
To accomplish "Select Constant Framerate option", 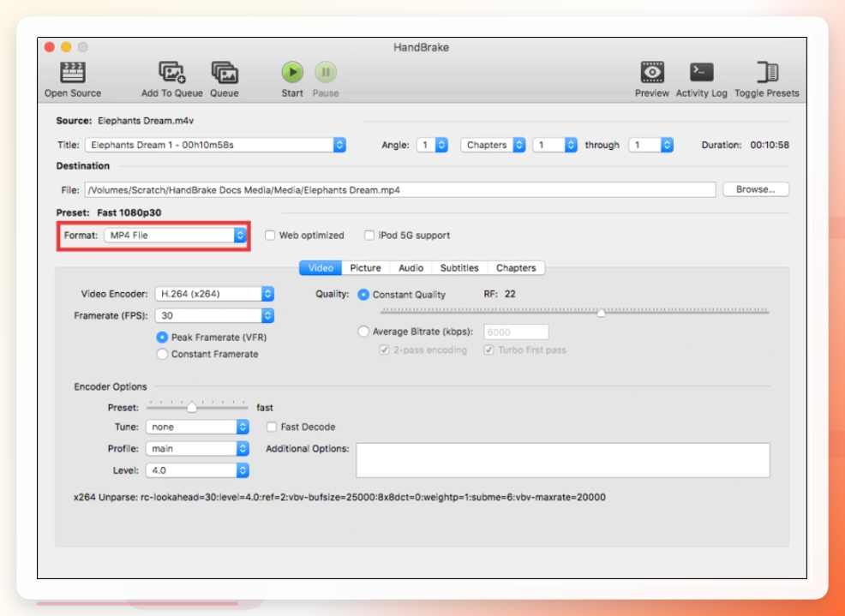I will [x=162, y=354].
